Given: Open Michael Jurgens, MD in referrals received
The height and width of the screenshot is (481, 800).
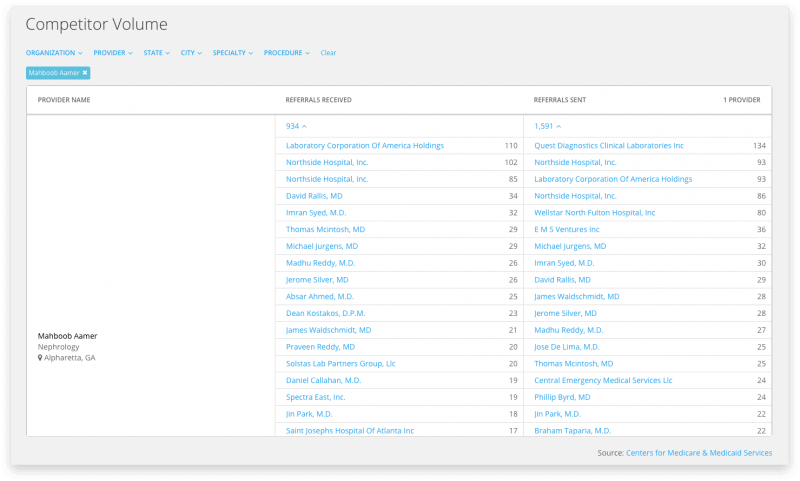Looking at the screenshot, I should tap(322, 246).
